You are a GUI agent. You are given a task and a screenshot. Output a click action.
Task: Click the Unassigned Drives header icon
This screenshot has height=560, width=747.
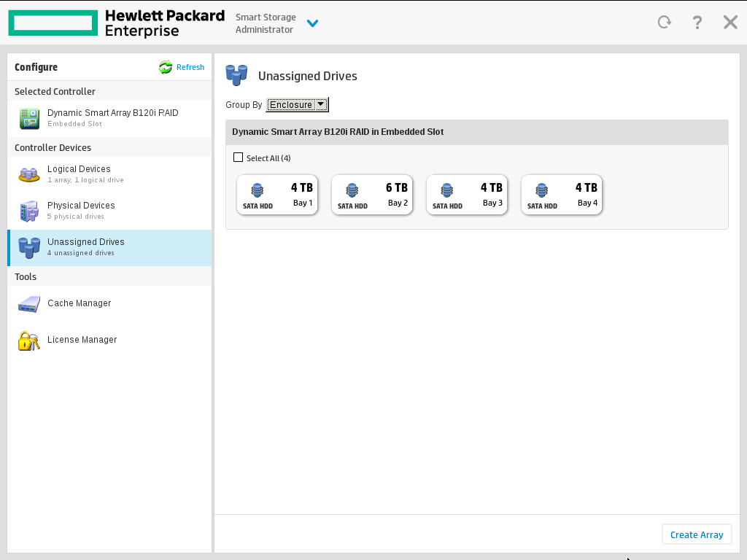(x=236, y=75)
